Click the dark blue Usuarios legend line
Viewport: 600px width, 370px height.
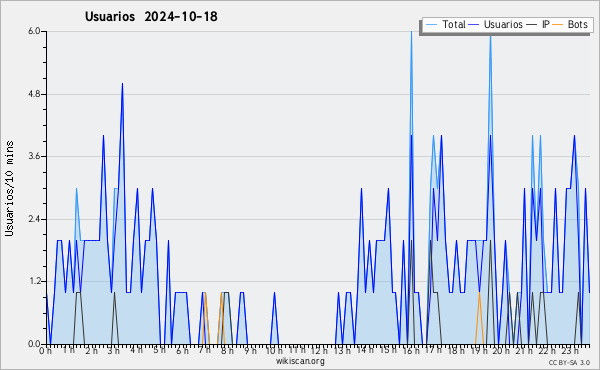pyautogui.click(x=474, y=24)
